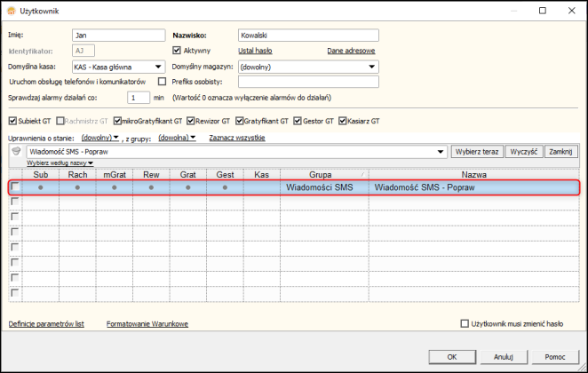Tick checkbox in the Wiadomość SMS - Popraw row

tap(15, 186)
